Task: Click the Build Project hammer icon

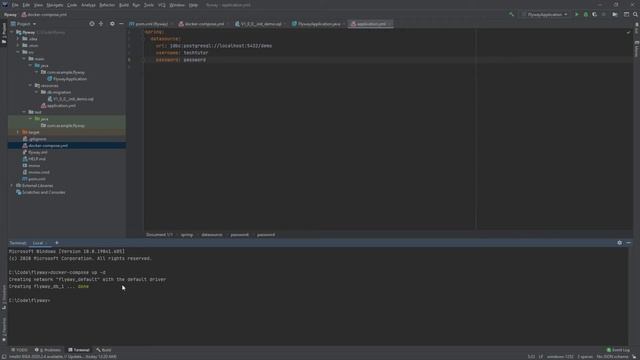Action: coord(511,14)
